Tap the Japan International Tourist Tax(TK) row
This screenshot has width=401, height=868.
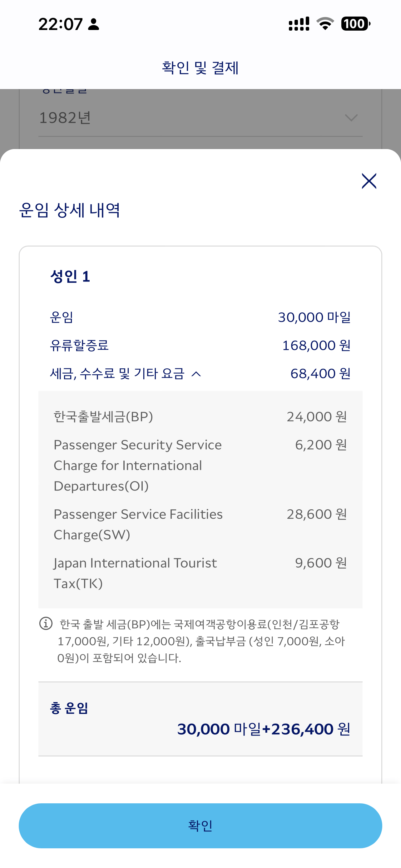[200, 573]
